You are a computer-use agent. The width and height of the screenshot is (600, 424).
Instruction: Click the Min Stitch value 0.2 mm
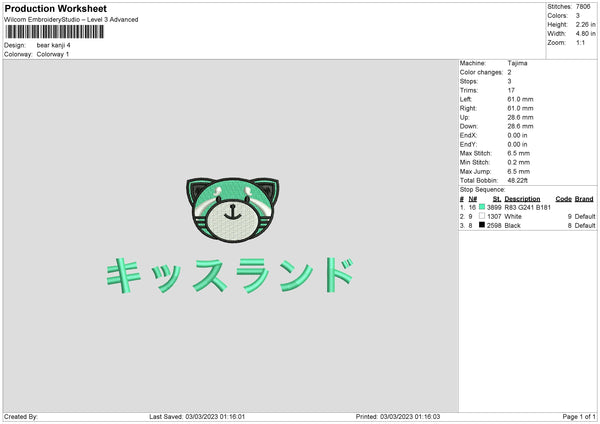pos(518,162)
